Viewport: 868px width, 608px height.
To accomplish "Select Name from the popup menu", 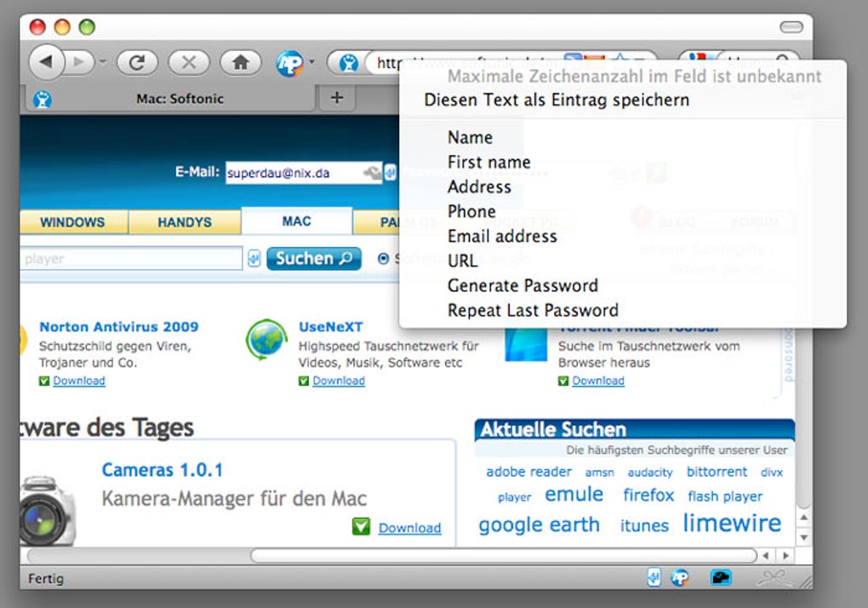I will (470, 137).
